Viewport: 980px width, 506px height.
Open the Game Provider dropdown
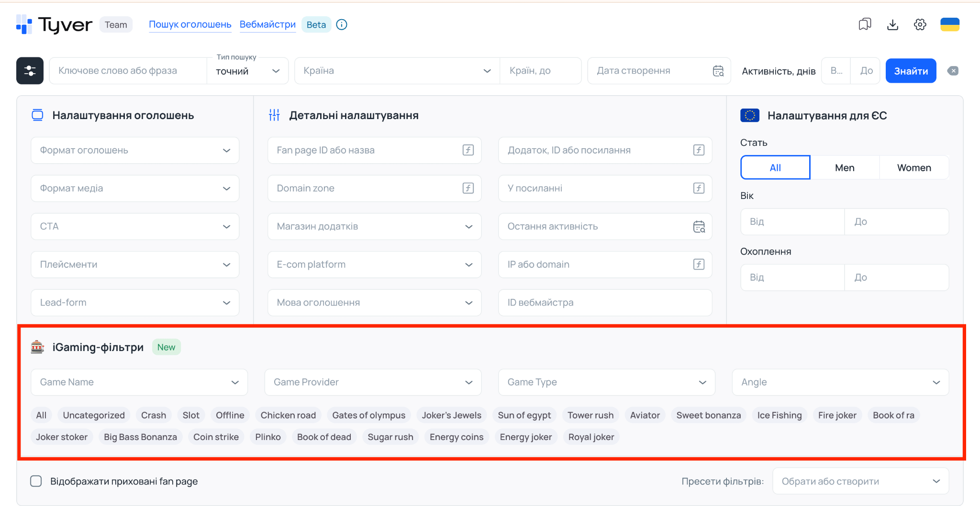(x=373, y=382)
